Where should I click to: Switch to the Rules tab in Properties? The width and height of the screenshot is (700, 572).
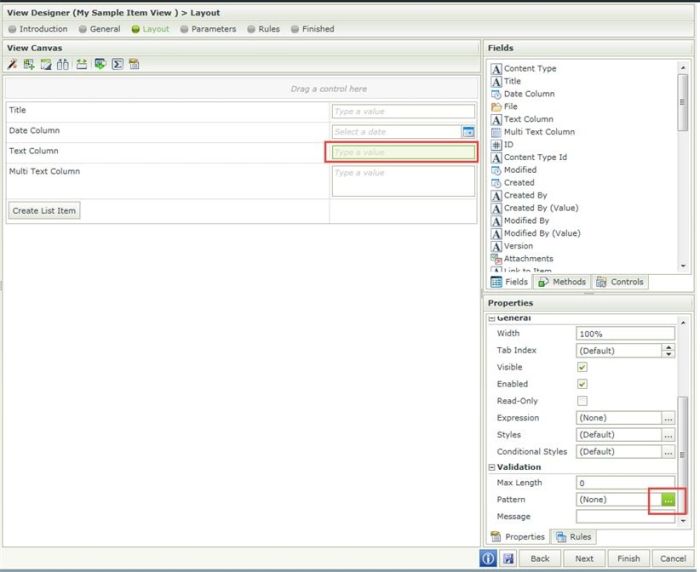[573, 537]
